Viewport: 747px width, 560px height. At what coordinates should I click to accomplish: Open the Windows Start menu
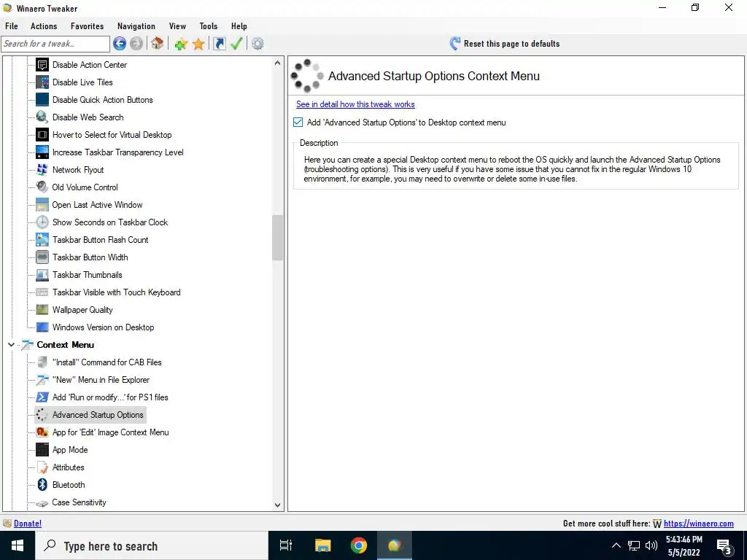(x=18, y=545)
